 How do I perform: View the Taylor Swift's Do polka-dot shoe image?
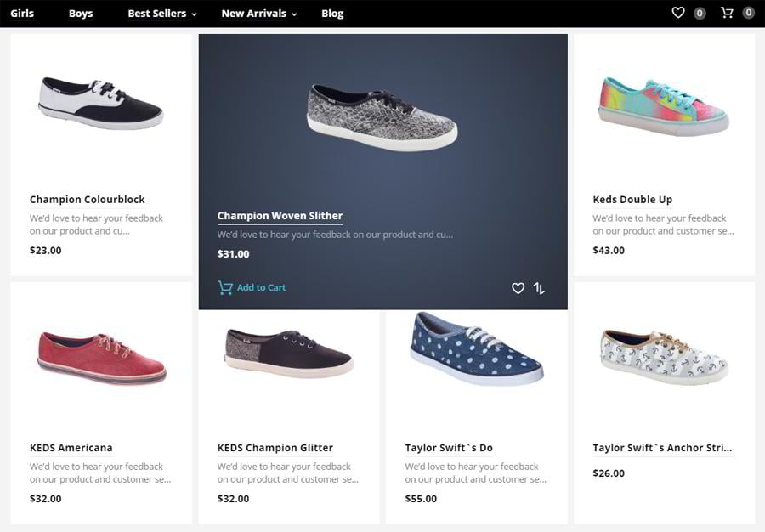tap(476, 348)
